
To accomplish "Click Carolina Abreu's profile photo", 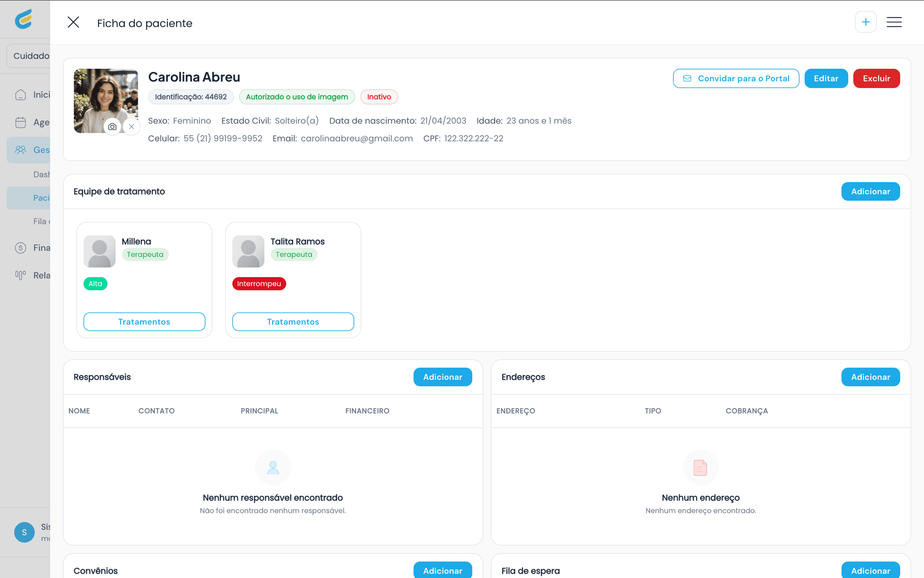I will 106,101.
